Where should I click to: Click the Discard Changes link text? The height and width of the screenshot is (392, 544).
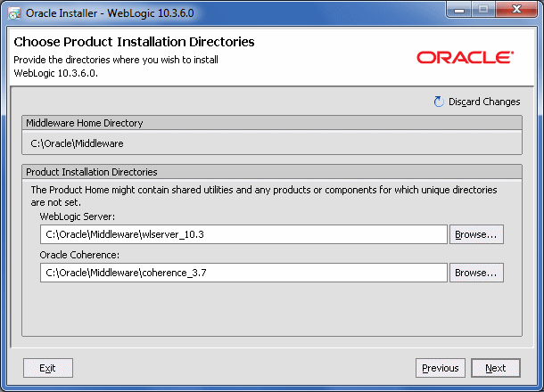pos(484,102)
